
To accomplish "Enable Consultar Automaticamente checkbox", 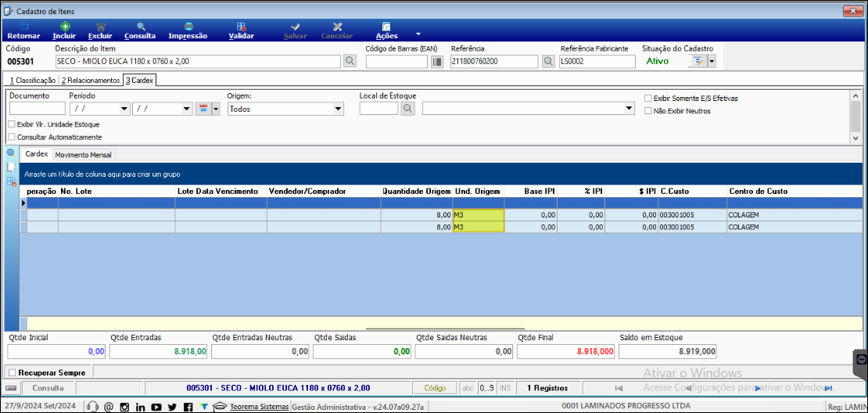I will pos(12,137).
